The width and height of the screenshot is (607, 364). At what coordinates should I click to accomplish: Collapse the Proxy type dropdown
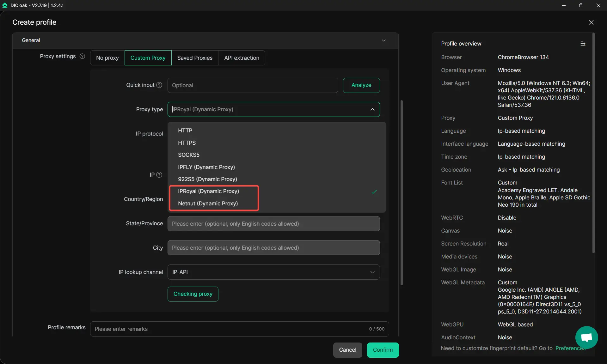[x=372, y=109]
